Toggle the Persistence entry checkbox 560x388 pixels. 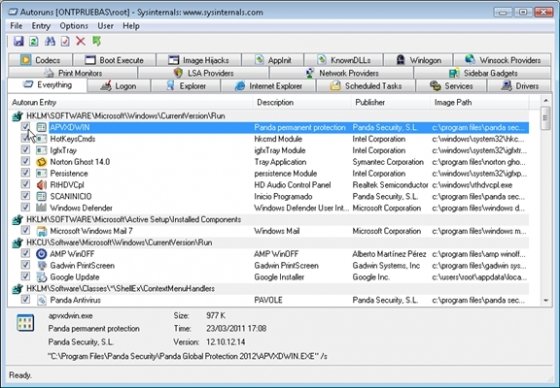click(x=25, y=173)
